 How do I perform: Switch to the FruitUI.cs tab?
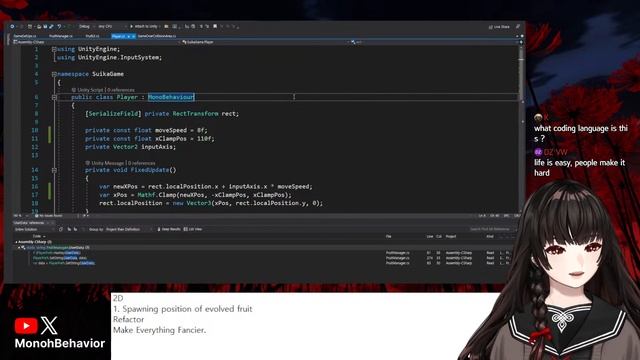point(92,36)
